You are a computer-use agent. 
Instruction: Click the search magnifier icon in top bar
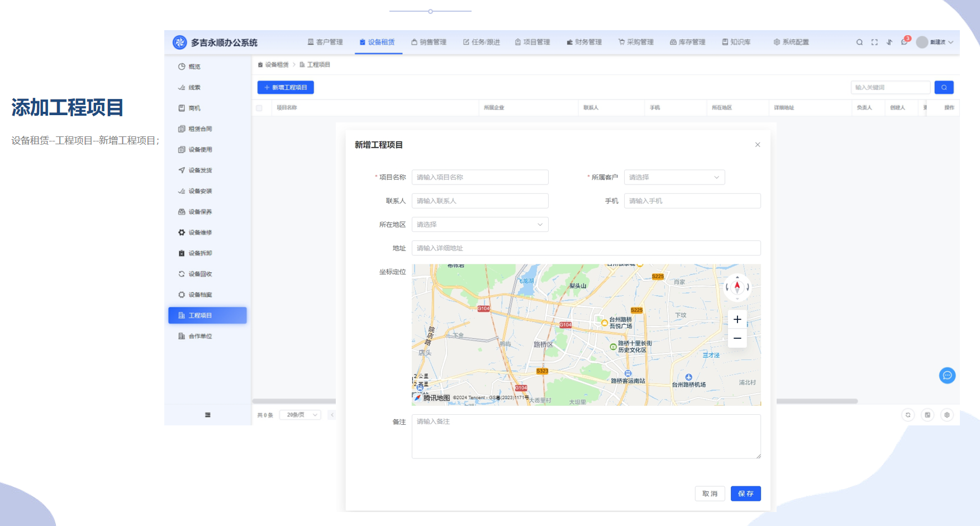pyautogui.click(x=859, y=42)
